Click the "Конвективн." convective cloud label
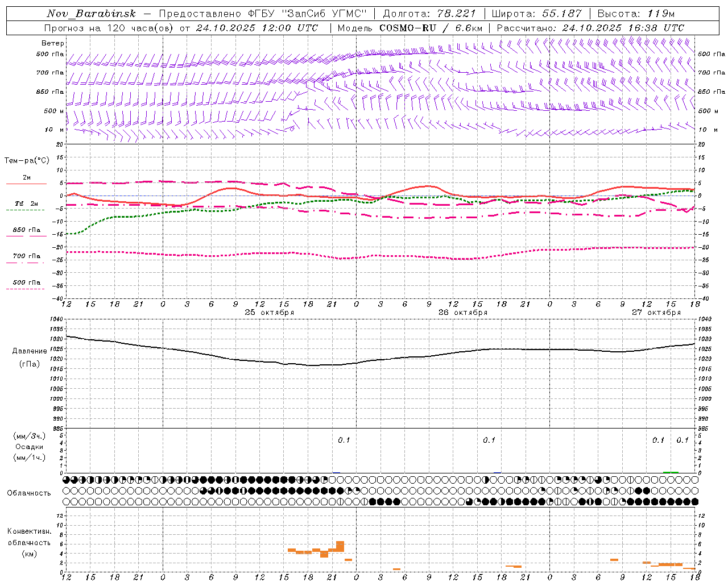728x582 pixels. [30, 531]
